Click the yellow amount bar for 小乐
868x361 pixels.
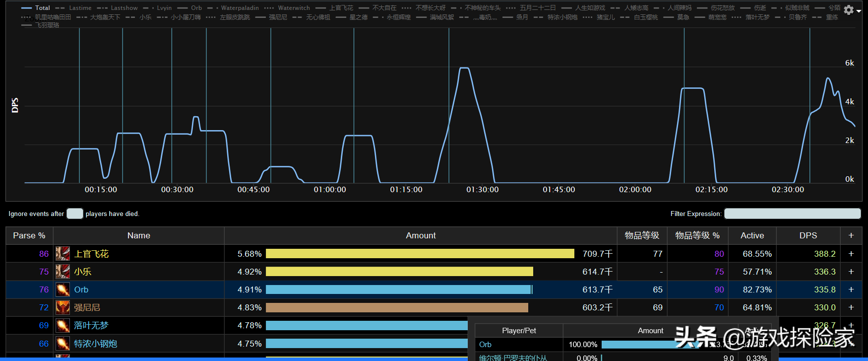click(399, 272)
